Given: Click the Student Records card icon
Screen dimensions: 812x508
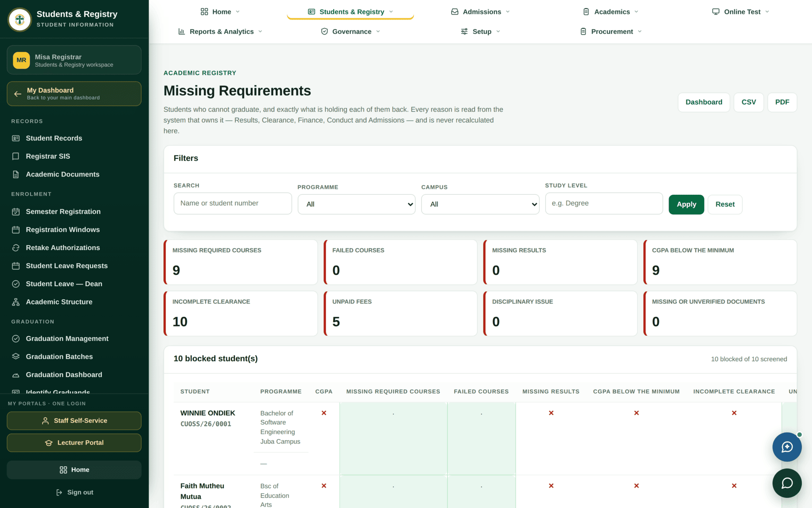Looking at the screenshot, I should [16, 138].
